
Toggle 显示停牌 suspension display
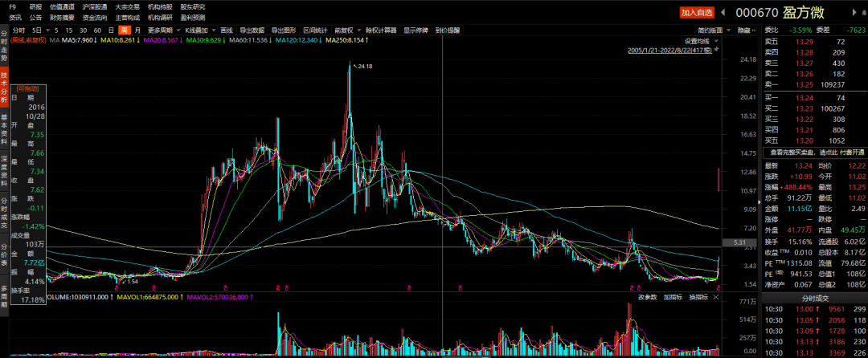[416, 31]
